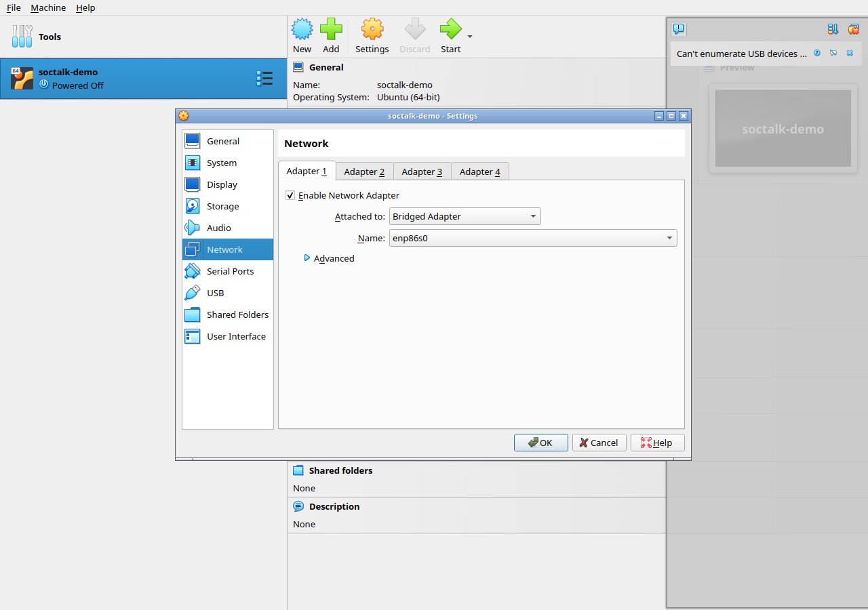Expand the Advanced section
The image size is (868, 610).
tap(329, 258)
